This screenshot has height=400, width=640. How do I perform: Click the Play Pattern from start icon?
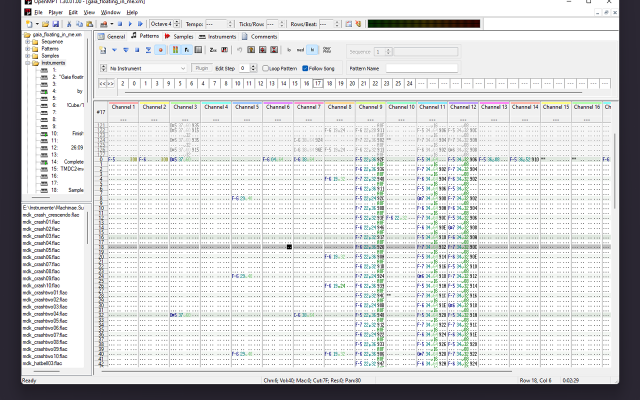(x=126, y=50)
